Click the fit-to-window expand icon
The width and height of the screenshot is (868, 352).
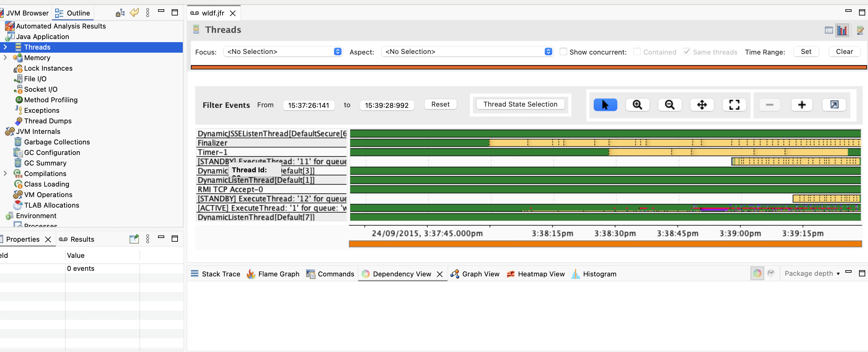click(734, 105)
